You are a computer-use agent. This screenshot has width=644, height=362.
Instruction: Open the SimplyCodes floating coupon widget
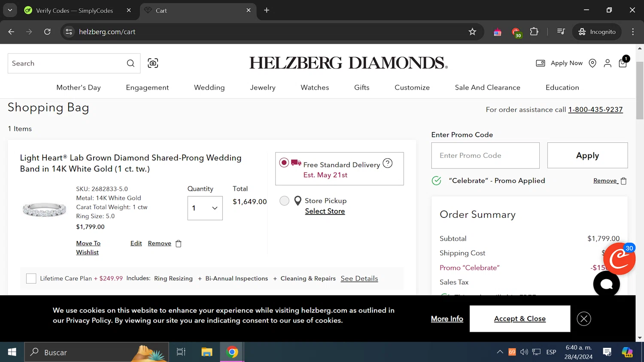point(619,258)
